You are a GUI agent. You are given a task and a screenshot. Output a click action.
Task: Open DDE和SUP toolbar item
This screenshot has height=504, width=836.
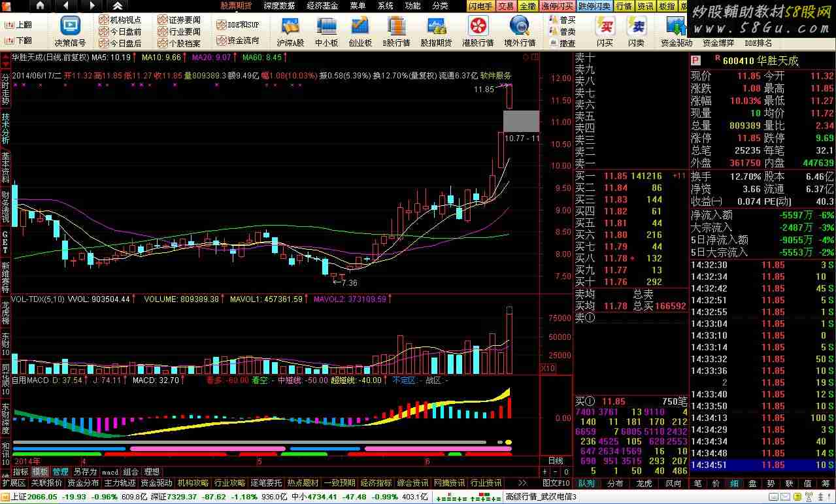click(238, 24)
